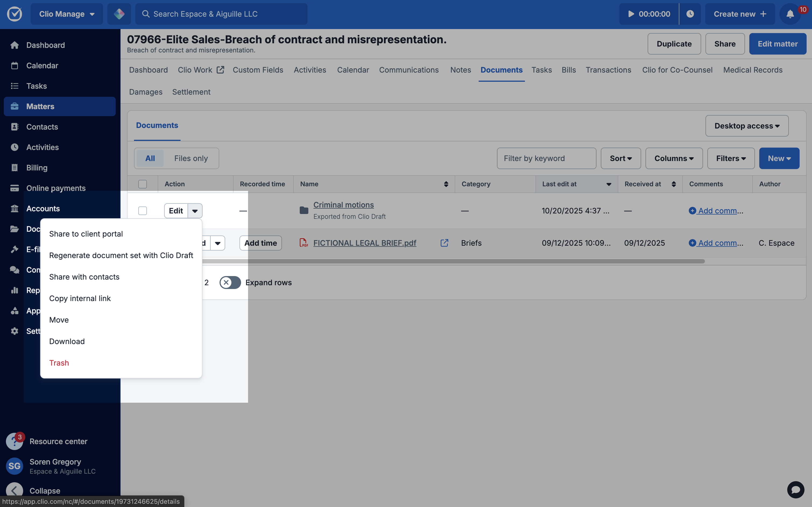Check the checkbox next to Criminal motions
This screenshot has width=812, height=507.
tap(143, 210)
